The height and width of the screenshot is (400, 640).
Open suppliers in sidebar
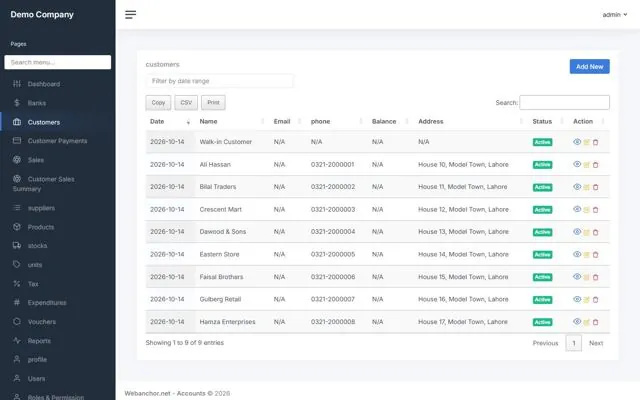pos(58,208)
